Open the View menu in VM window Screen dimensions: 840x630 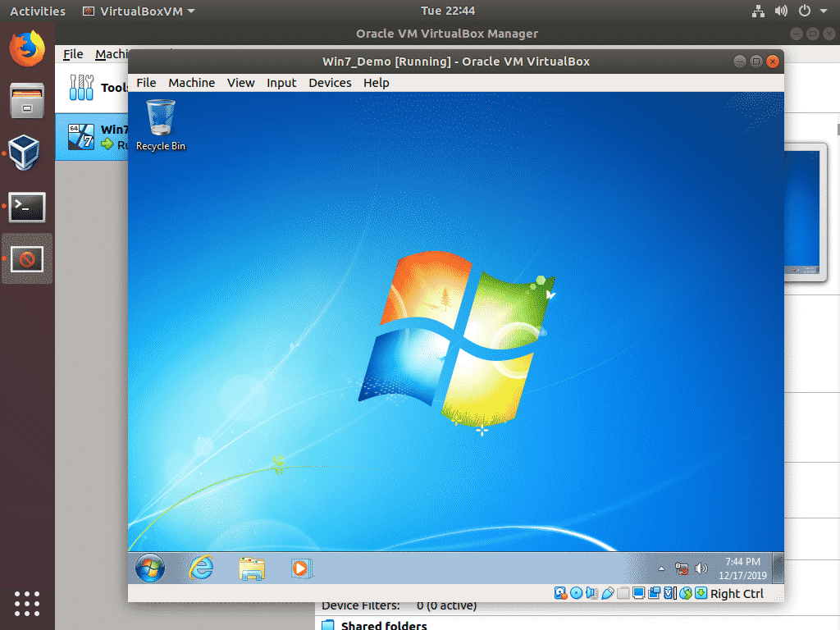click(240, 83)
